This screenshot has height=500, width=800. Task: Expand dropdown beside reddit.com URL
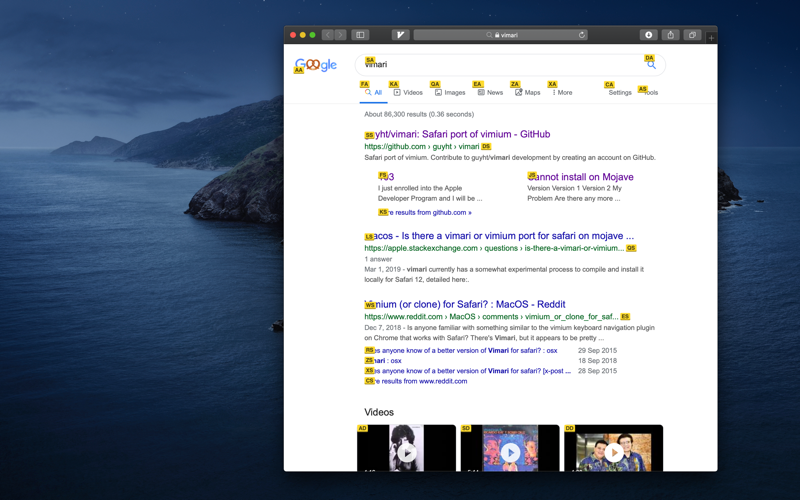[625, 317]
